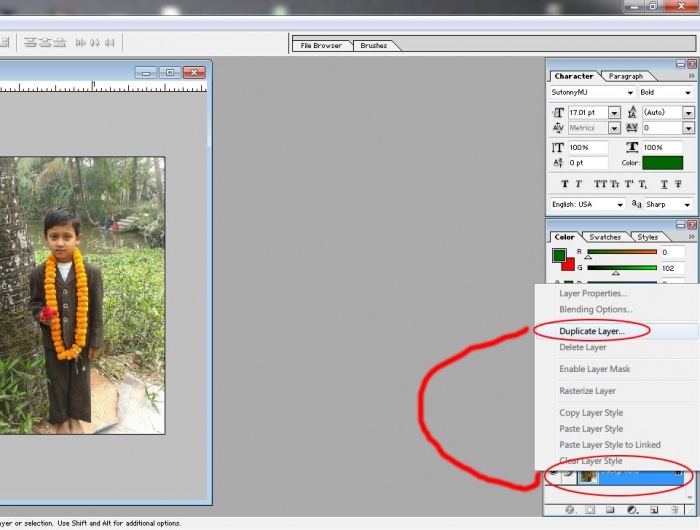Expand the Color panel options menu
Screen dimensions: 700x530
pyautogui.click(x=691, y=237)
